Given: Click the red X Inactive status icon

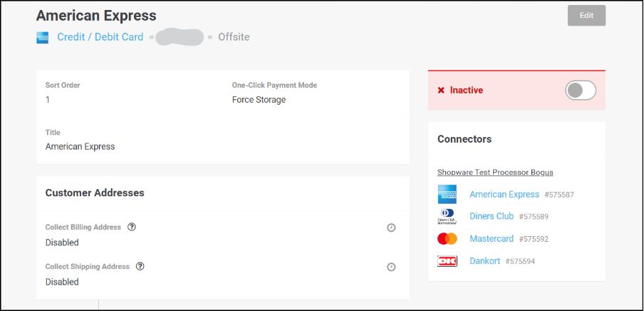Looking at the screenshot, I should (441, 91).
